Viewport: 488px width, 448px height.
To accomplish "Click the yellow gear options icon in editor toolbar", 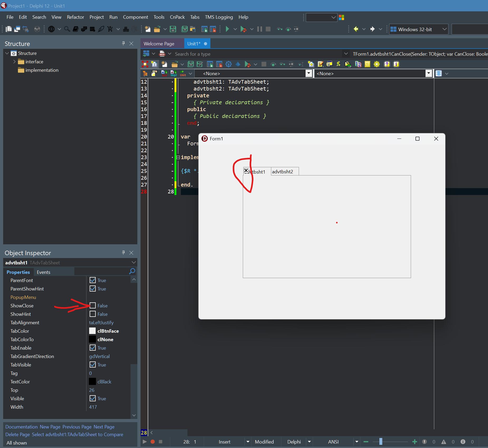I will click(377, 64).
